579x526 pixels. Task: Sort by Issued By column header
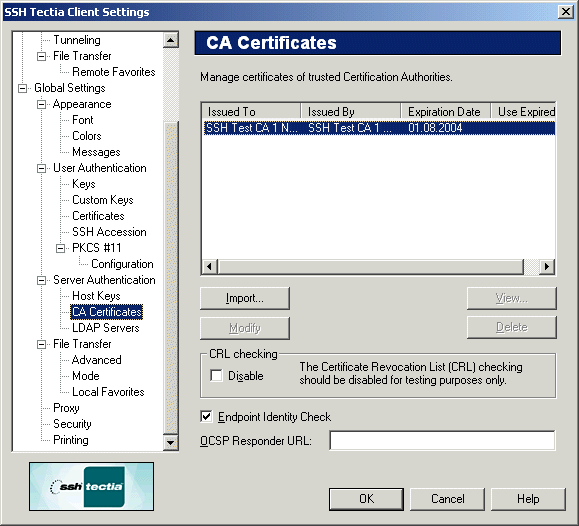(x=351, y=112)
